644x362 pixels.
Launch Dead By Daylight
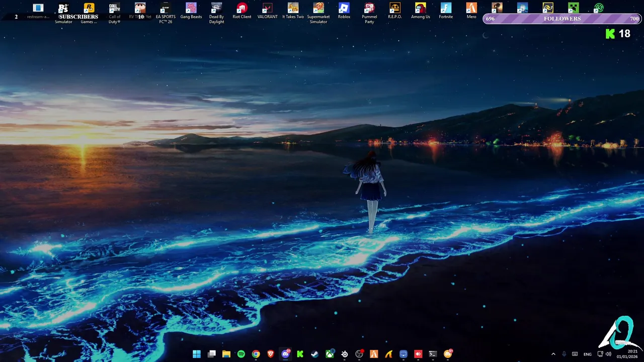coord(216,13)
